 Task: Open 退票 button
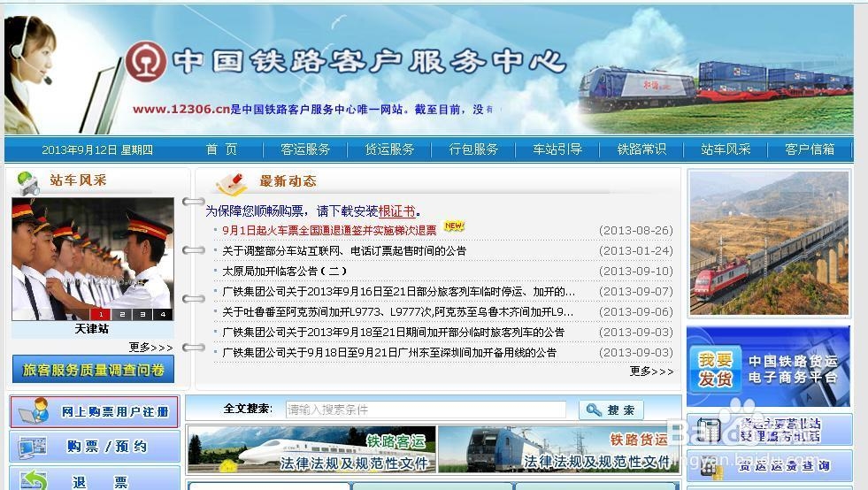[95, 479]
